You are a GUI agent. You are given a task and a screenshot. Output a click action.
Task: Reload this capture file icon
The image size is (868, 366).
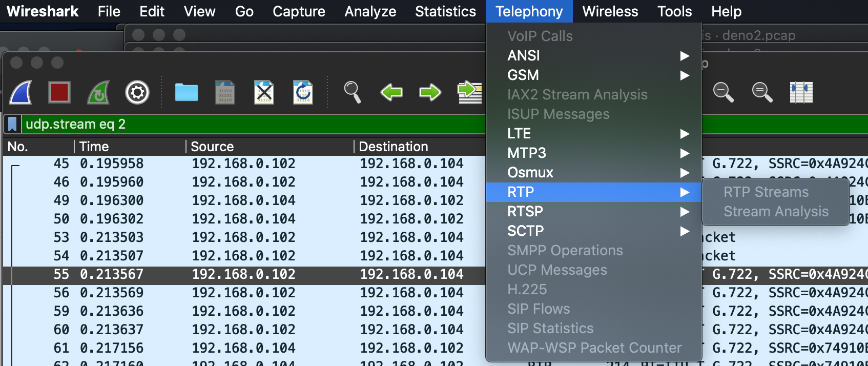click(x=303, y=92)
